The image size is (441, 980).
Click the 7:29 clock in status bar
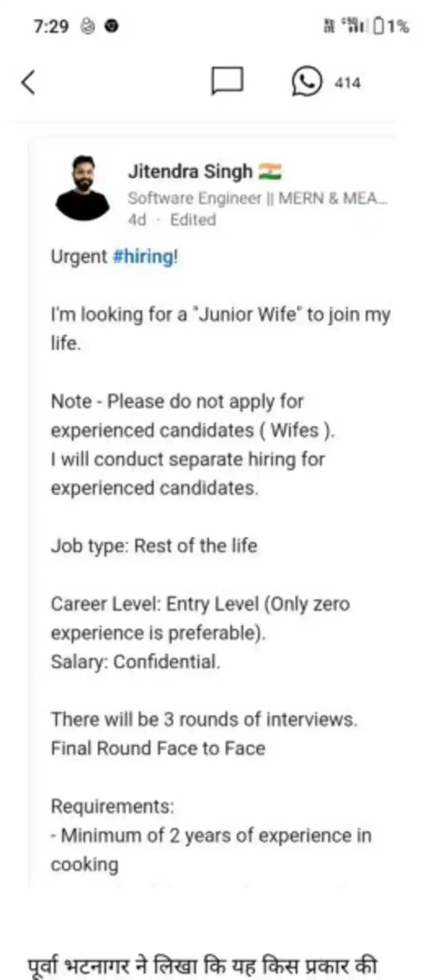coord(51,27)
